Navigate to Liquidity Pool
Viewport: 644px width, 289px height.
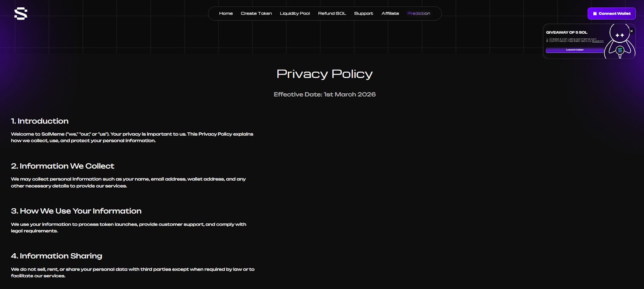coord(295,14)
